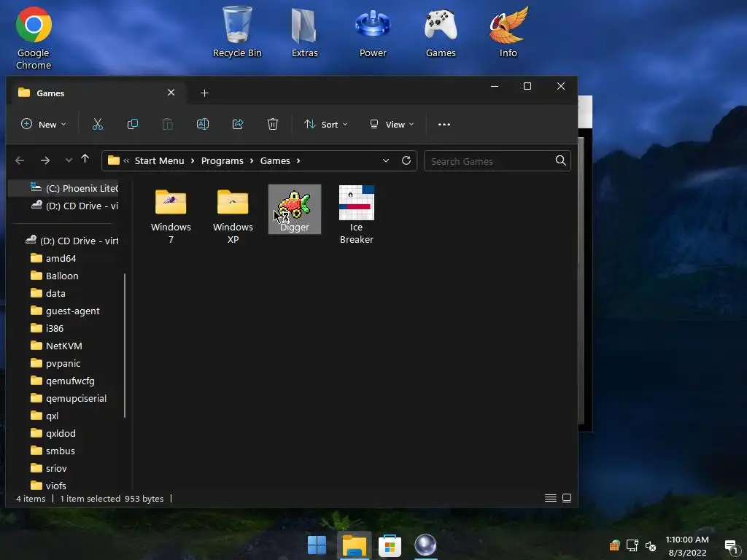Open viofs folder in sidebar

tap(49, 486)
